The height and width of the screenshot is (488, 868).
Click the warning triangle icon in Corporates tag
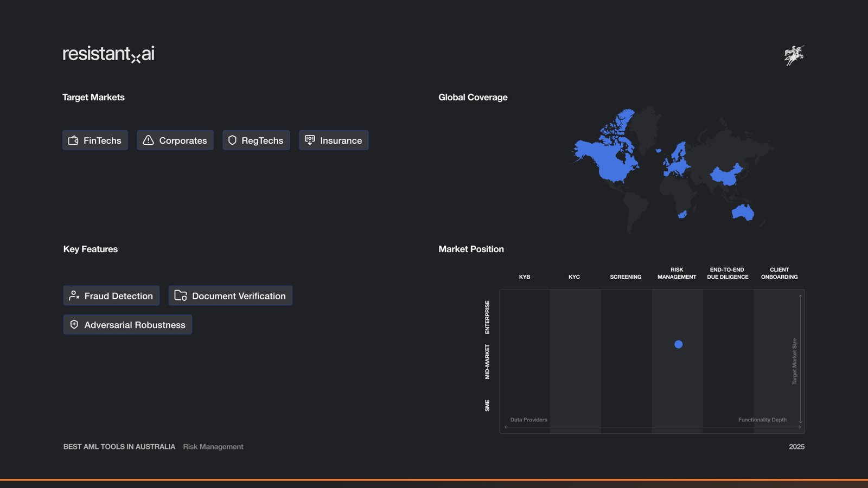148,140
